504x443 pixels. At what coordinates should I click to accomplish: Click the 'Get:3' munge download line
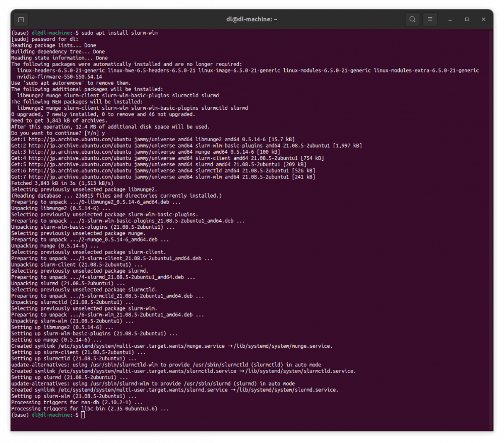146,152
